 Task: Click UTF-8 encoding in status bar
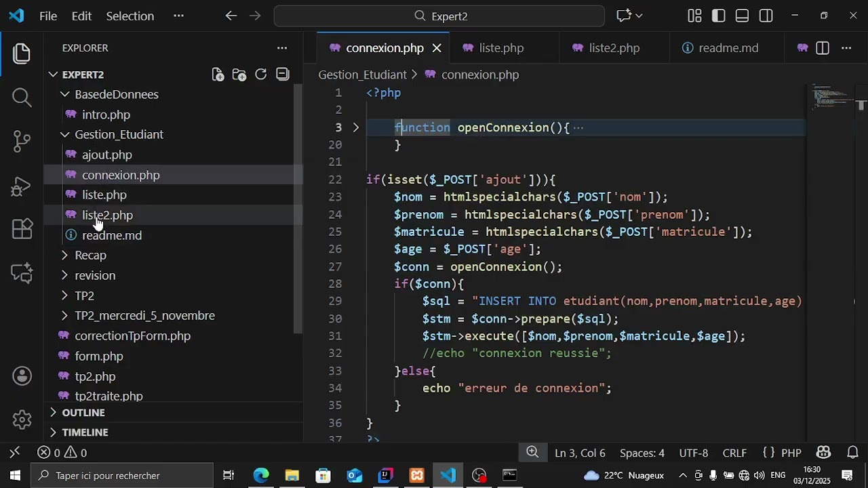tap(694, 453)
